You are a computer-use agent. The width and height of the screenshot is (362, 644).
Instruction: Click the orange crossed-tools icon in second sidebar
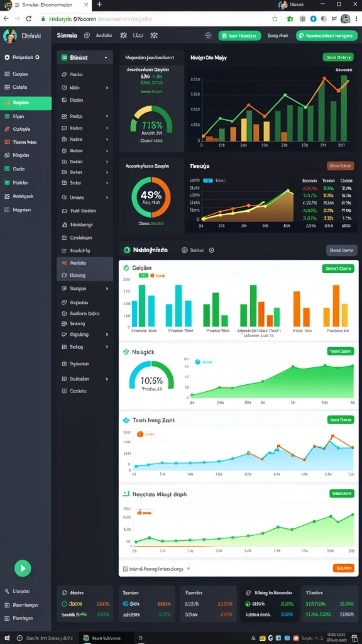tap(64, 263)
